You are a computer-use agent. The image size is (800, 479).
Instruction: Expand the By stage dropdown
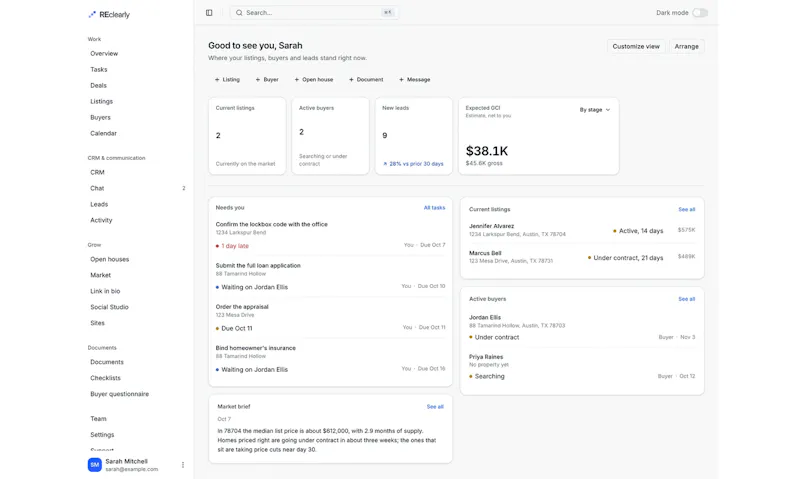click(594, 110)
